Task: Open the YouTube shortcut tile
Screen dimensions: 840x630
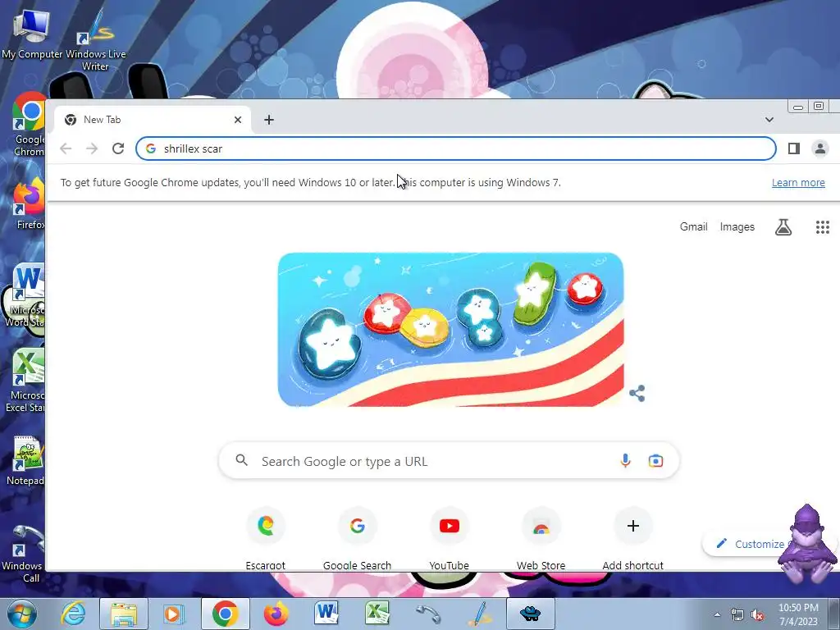Action: [449, 538]
